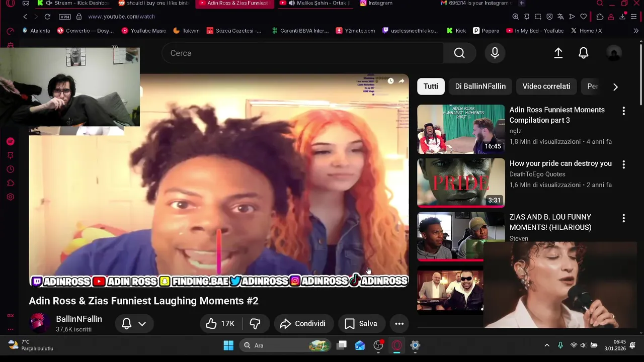644x362 pixels.
Task: Go back with the browser back arrow
Action: point(25,17)
